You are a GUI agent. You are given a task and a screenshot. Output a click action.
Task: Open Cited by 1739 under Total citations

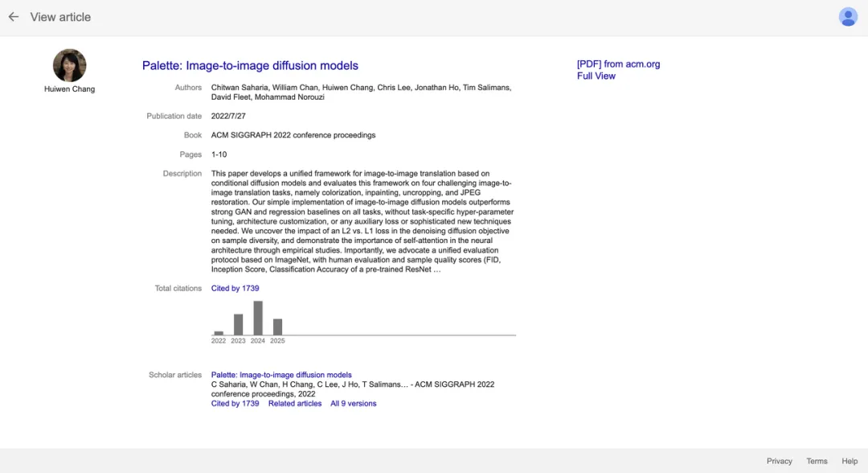pos(235,288)
